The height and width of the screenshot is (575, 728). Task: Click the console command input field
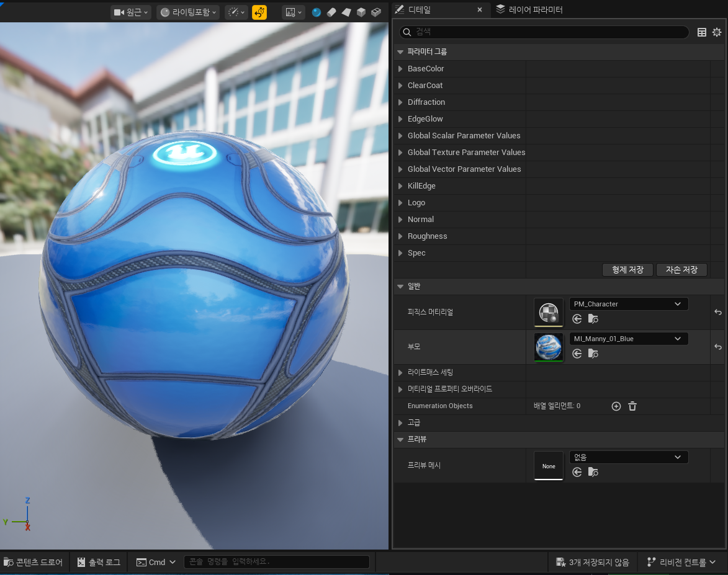277,561
